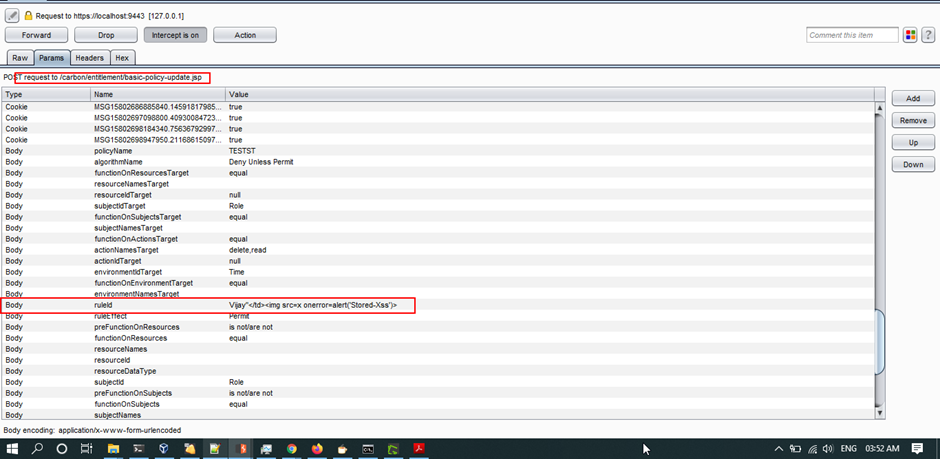Open the Java coffee-cup taskbar icon
The image size is (940, 459).
(342, 448)
